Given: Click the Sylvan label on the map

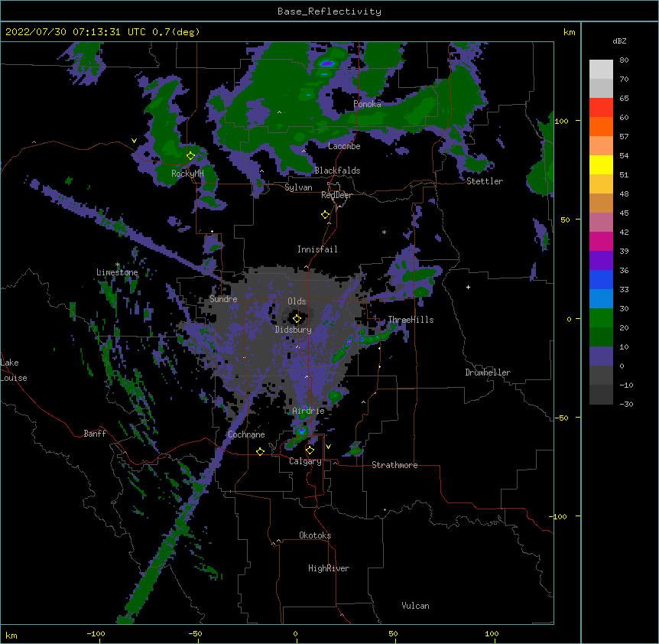Looking at the screenshot, I should (298, 187).
